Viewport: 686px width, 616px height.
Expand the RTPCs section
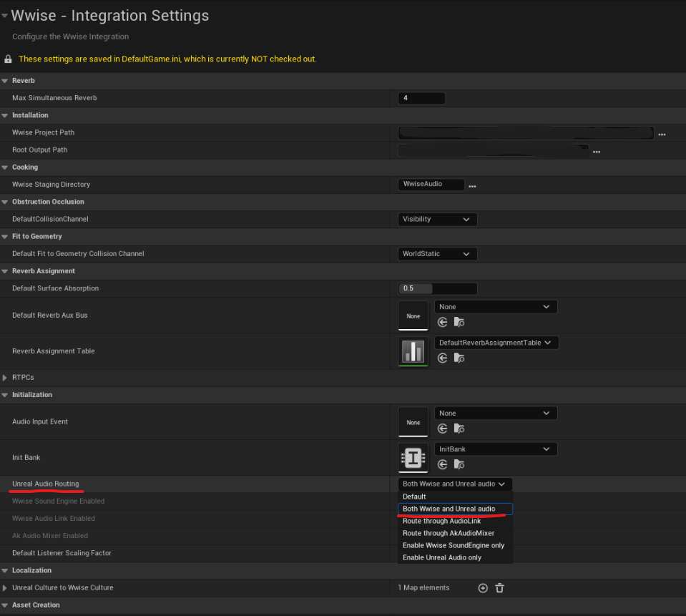point(5,378)
